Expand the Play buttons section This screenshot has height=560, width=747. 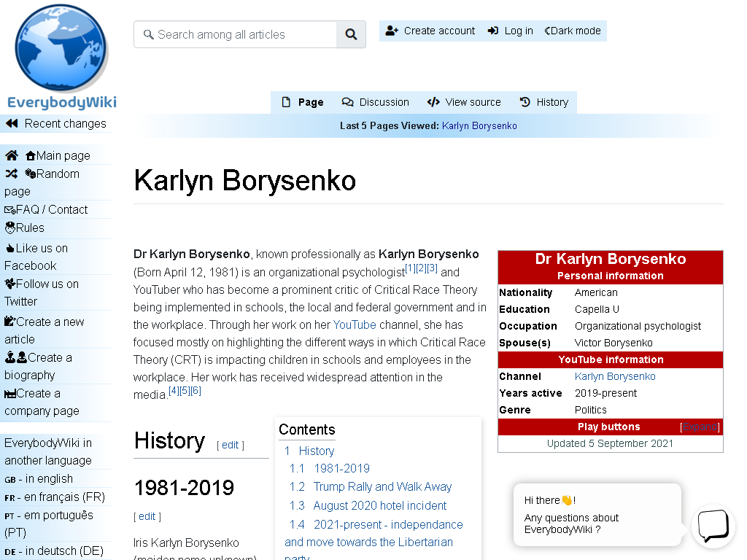coord(700,427)
